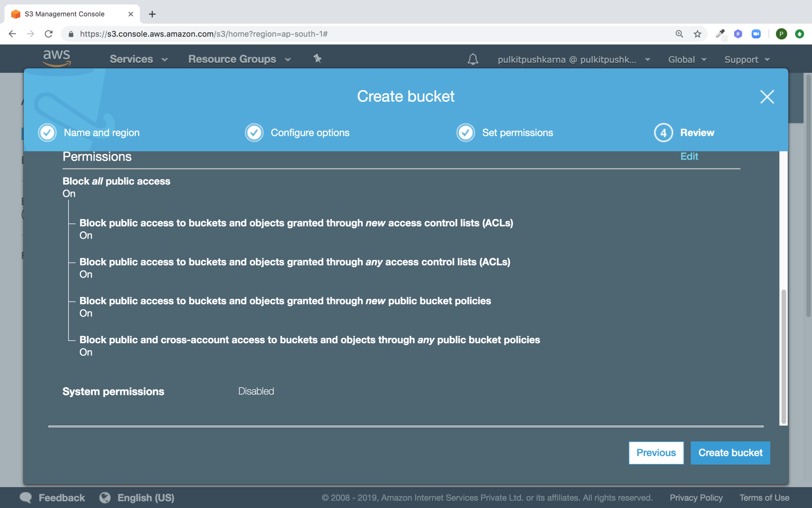Bookmark this page with star icon
The height and width of the screenshot is (508, 812).
click(x=697, y=34)
